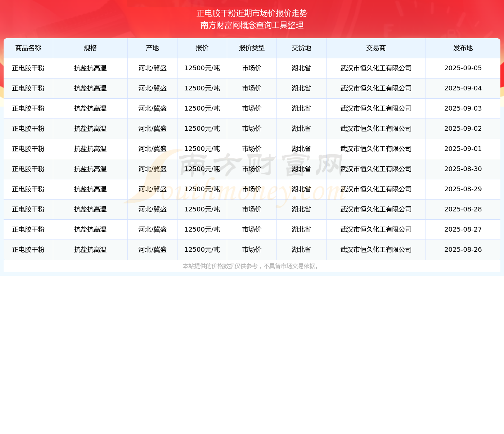Click 12500元/吨 in the 2025-09-05 row
504x434 pixels.
202,68
